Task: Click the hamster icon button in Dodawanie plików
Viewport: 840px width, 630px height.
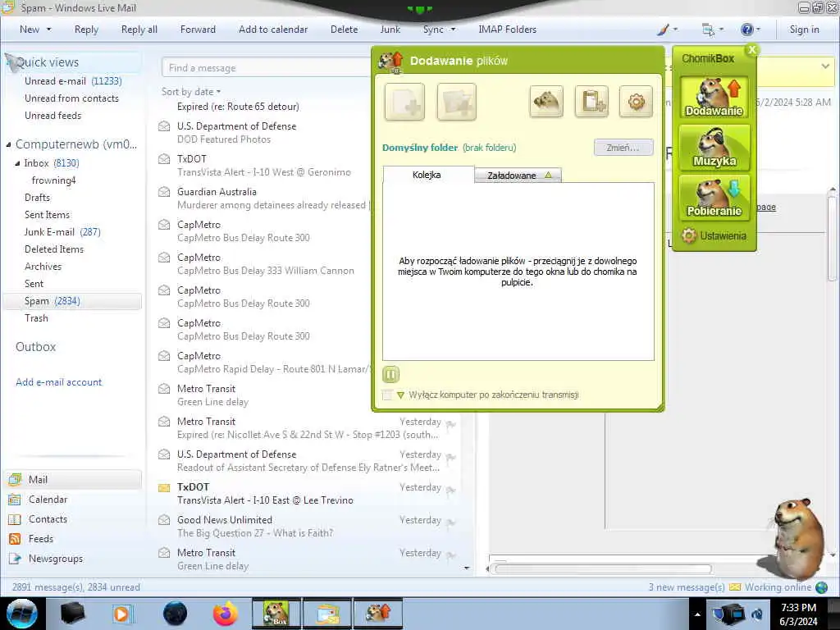Action: pyautogui.click(x=546, y=101)
